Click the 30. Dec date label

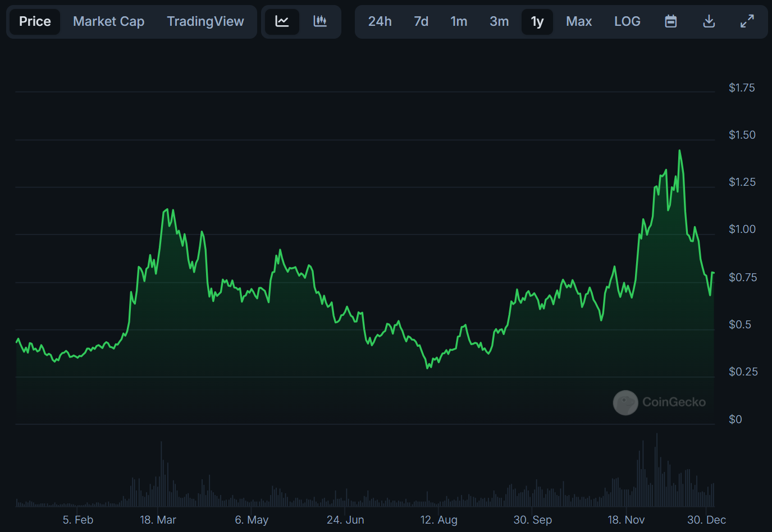point(706,520)
